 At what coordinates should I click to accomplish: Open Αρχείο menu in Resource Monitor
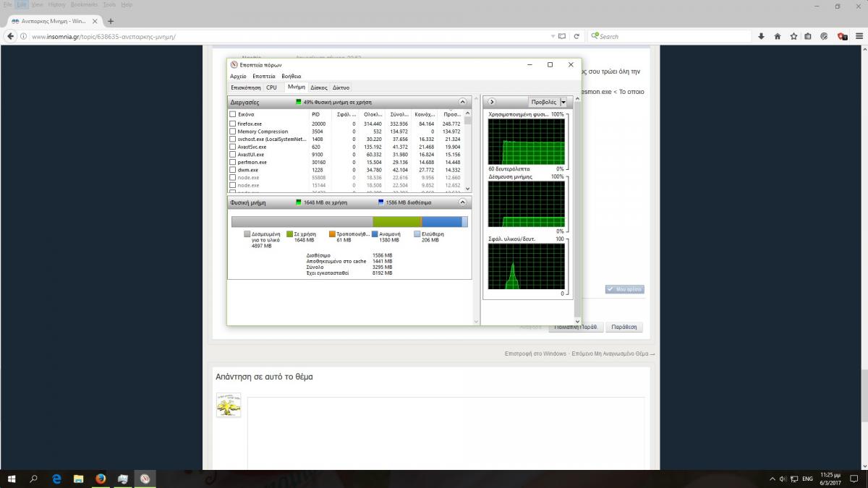pyautogui.click(x=238, y=76)
